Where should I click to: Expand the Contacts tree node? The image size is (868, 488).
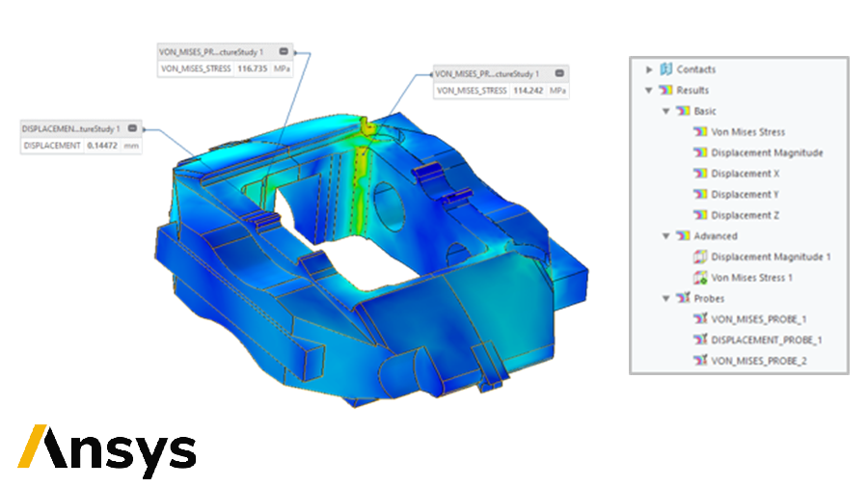tap(649, 69)
